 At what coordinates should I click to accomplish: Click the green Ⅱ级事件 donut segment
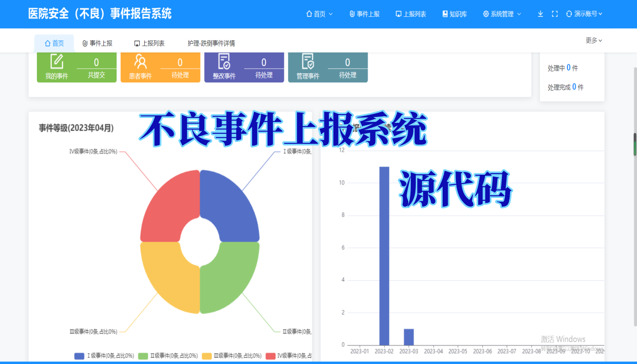coord(230,278)
